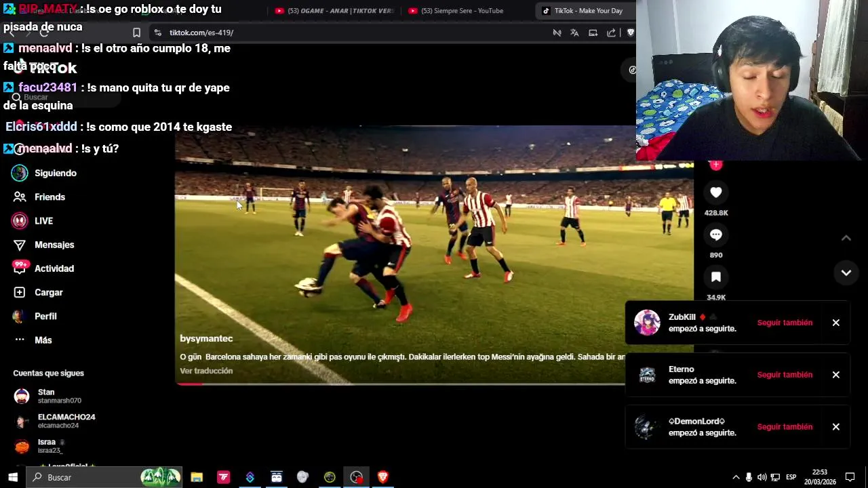Click the Siguiendo avatar icon
868x488 pixels.
tap(20, 173)
